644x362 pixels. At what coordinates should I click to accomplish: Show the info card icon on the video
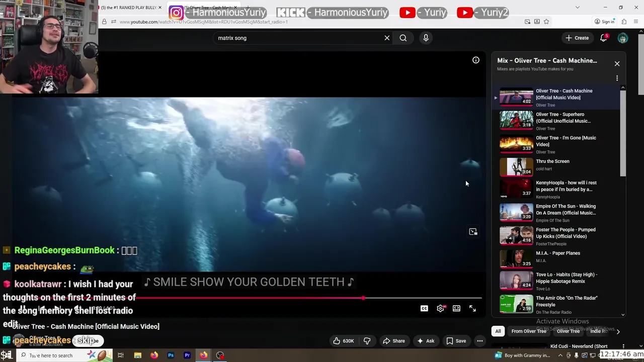(x=475, y=60)
